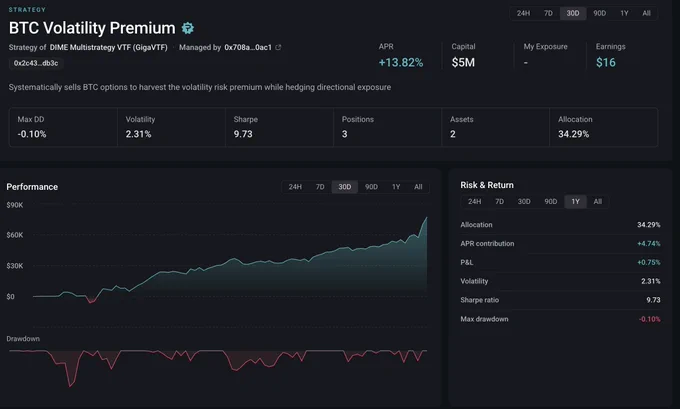
Task: Set Risk & Return period to 90D
Action: [x=551, y=202]
